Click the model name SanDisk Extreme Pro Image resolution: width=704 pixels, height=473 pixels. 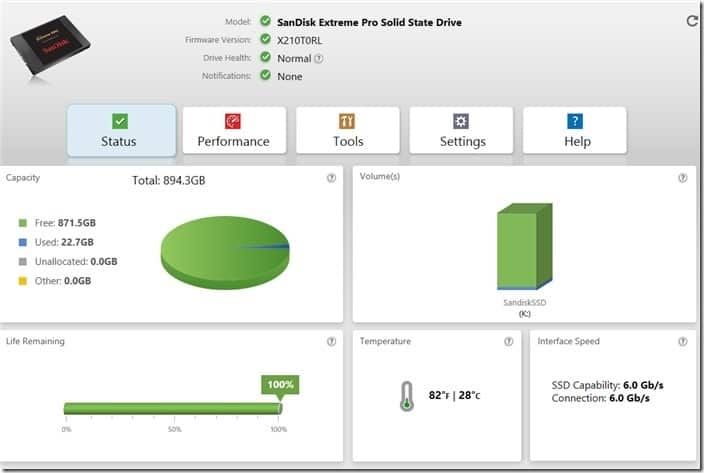click(x=369, y=22)
